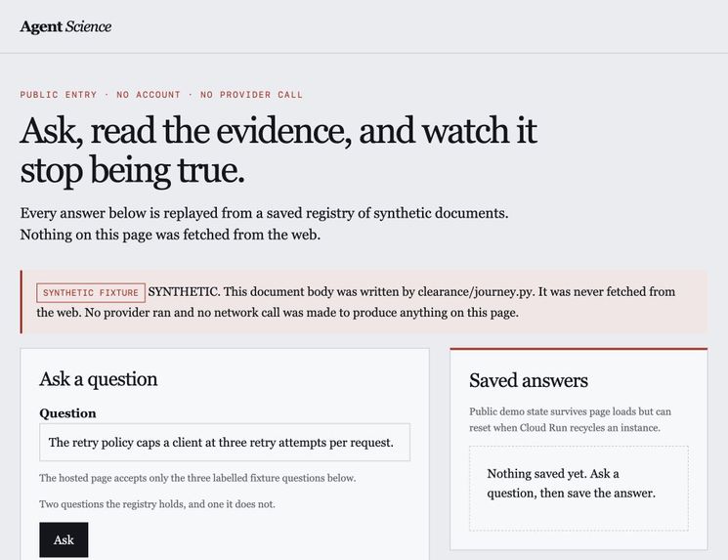The image size is (728, 560).
Task: Click the 'Saved answers' heading
Action: click(x=529, y=380)
